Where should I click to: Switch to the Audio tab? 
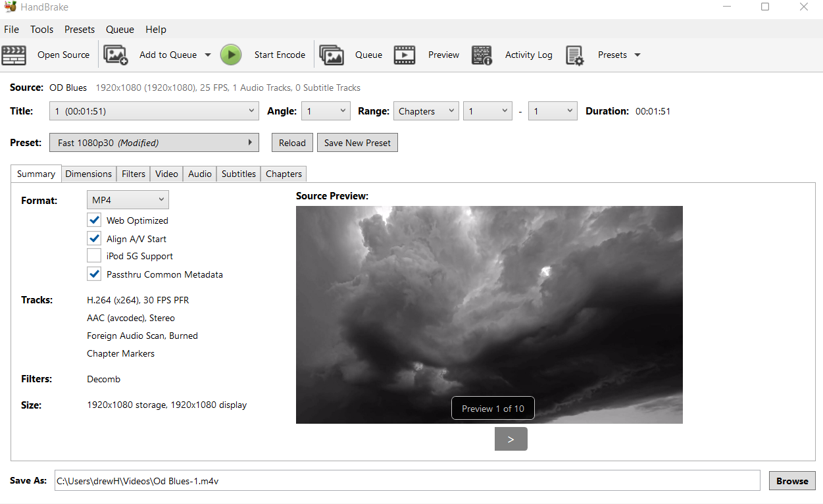[x=200, y=174]
